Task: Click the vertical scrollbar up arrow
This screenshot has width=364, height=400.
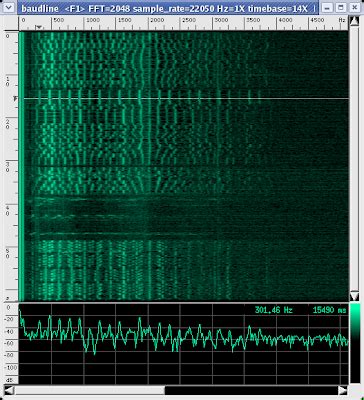Action: click(x=354, y=22)
